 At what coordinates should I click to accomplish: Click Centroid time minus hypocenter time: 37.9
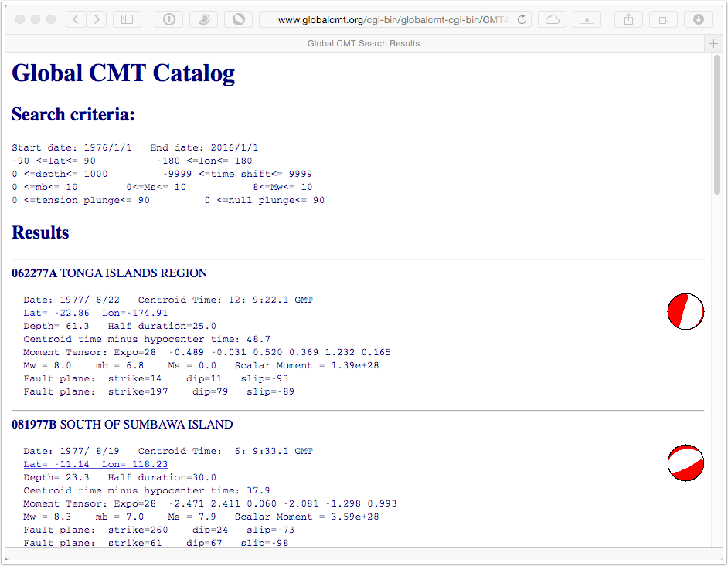pyautogui.click(x=147, y=490)
